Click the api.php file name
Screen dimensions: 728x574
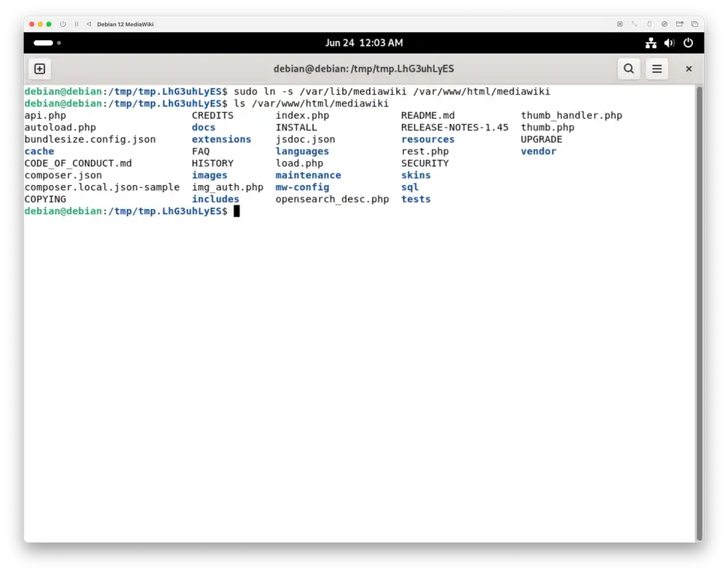click(45, 116)
